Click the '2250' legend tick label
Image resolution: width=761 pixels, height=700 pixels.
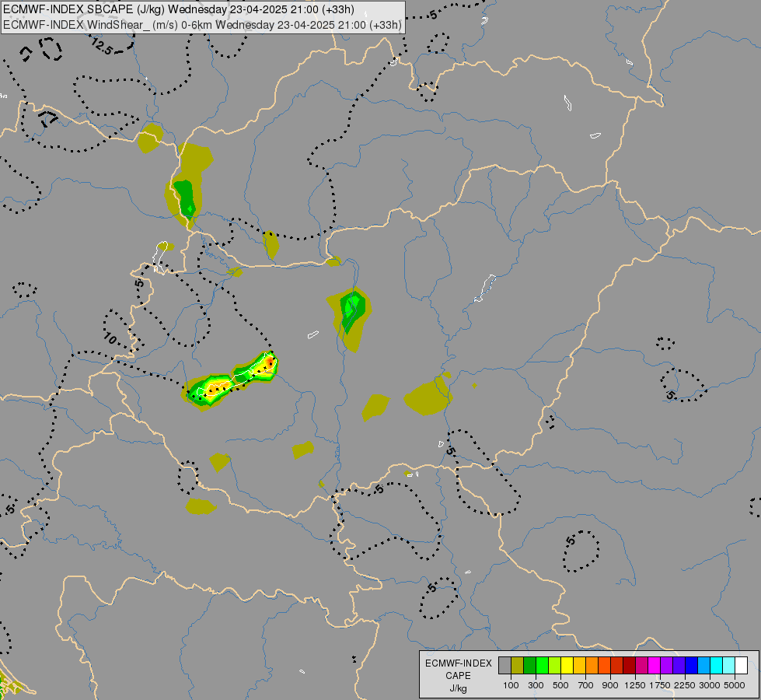pyautogui.click(x=684, y=685)
